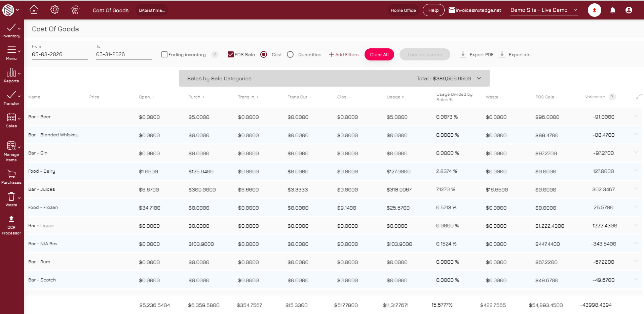Viewport: 644px width, 314px height.
Task: Expand the Bar - Juices row chevron
Action: pos(636,189)
